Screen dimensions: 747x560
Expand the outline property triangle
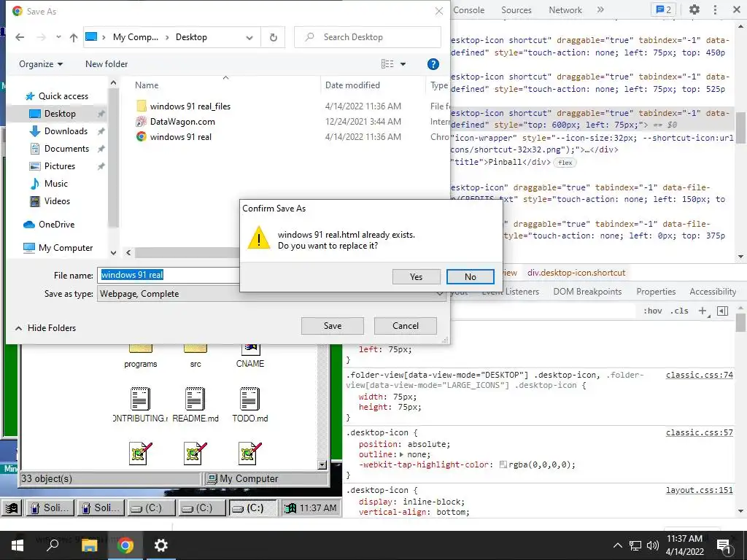tap(401, 455)
